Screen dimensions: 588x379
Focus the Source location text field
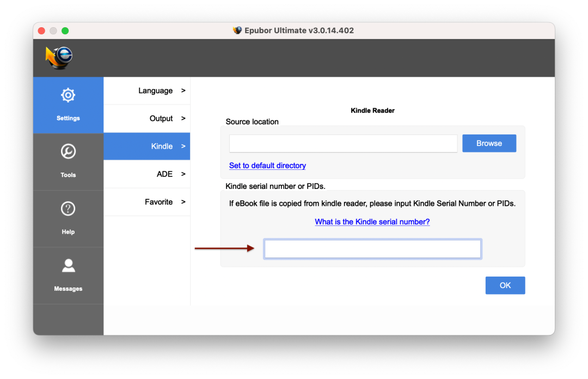343,143
